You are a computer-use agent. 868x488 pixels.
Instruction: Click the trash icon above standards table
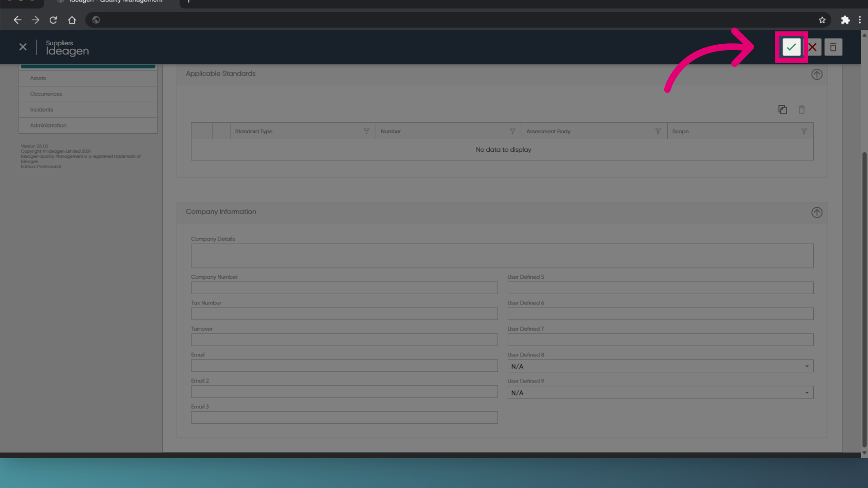click(x=802, y=109)
